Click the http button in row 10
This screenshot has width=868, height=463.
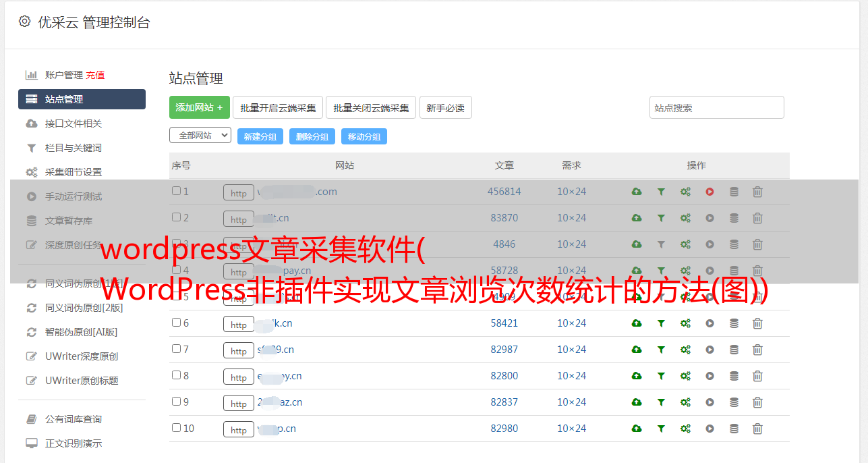pyautogui.click(x=239, y=429)
